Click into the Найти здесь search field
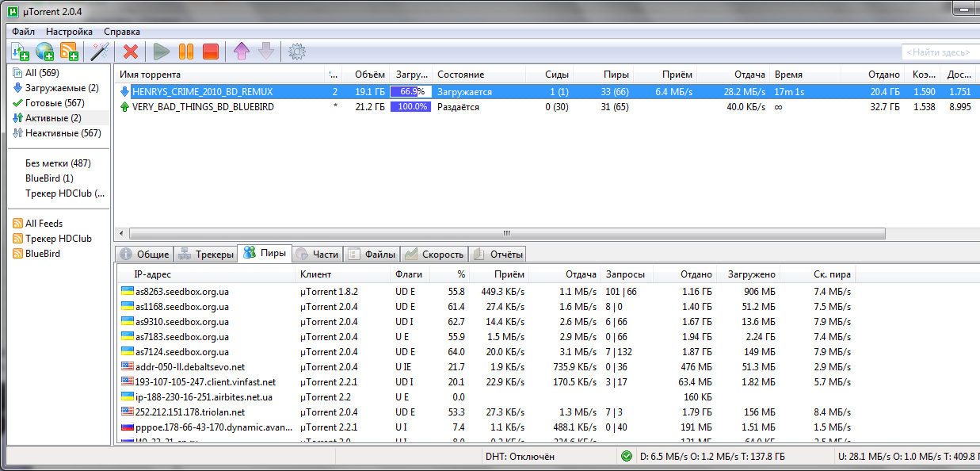The width and height of the screenshot is (980, 471). (940, 52)
